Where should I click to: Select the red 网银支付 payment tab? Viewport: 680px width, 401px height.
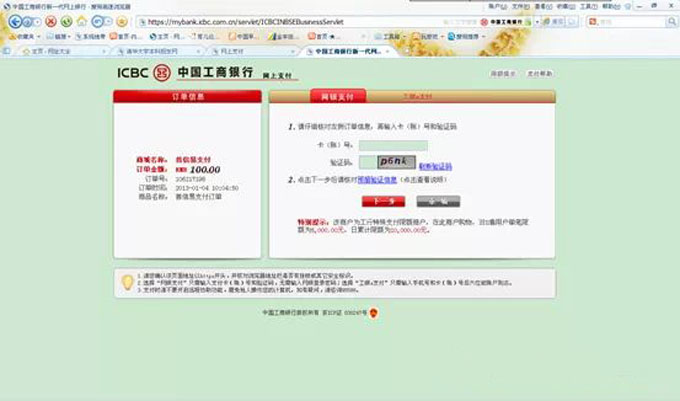tap(338, 96)
